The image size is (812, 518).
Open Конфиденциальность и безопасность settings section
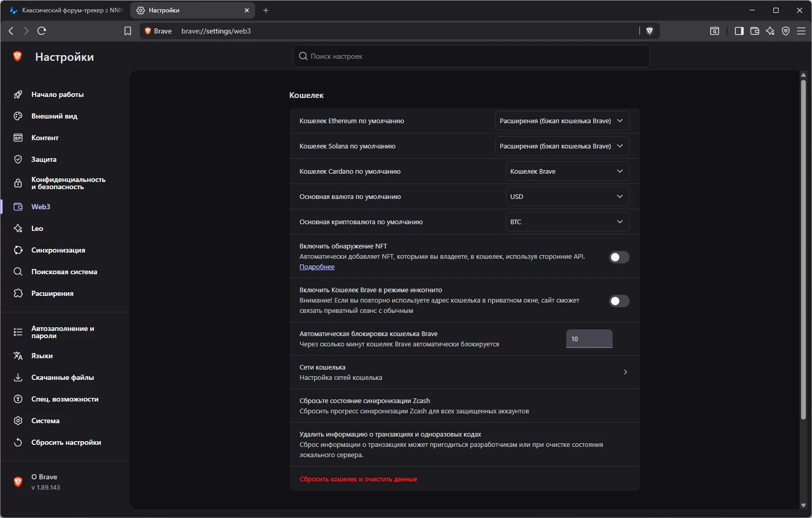(x=68, y=183)
